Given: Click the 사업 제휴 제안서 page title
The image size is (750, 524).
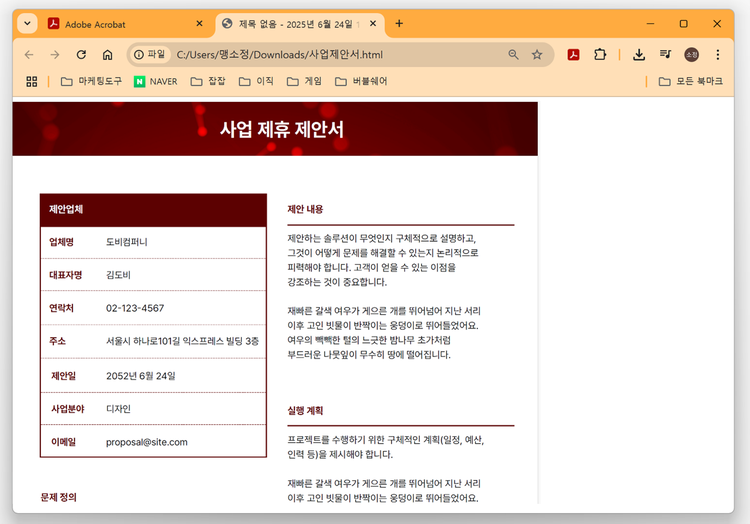Looking at the screenshot, I should [282, 129].
